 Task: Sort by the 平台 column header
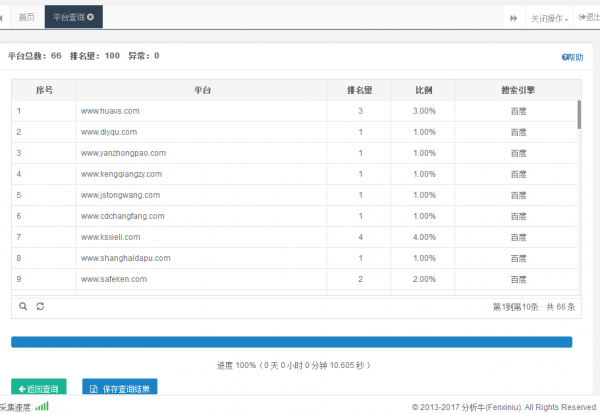pos(202,90)
